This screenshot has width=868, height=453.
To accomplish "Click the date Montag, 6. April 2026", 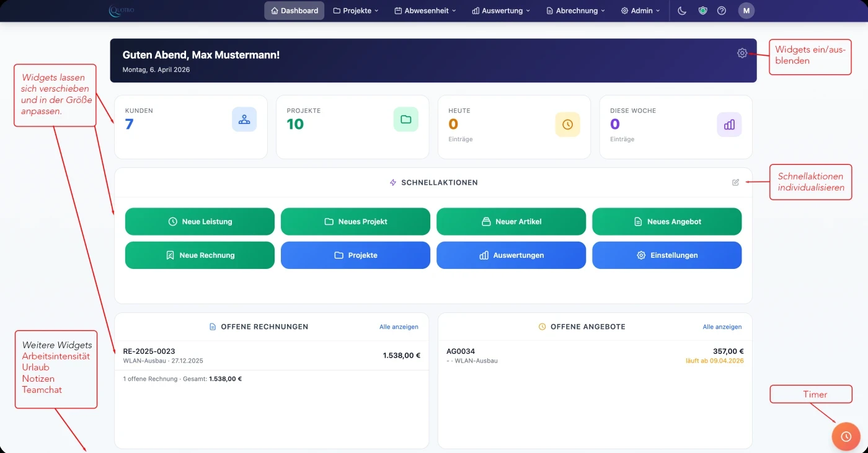I will pyautogui.click(x=156, y=70).
